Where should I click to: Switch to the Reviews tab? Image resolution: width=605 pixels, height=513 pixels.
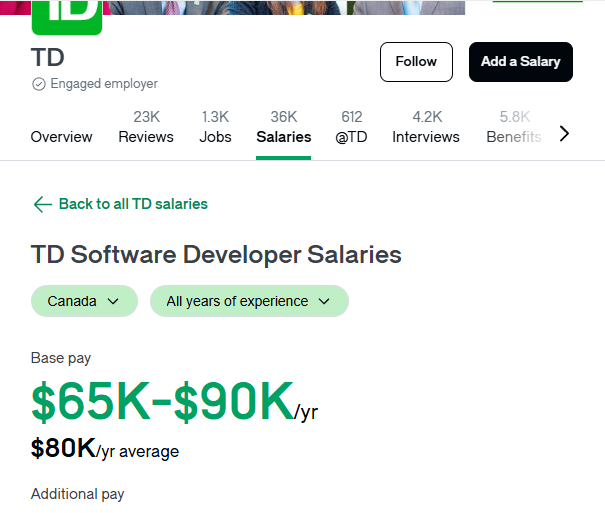[146, 127]
